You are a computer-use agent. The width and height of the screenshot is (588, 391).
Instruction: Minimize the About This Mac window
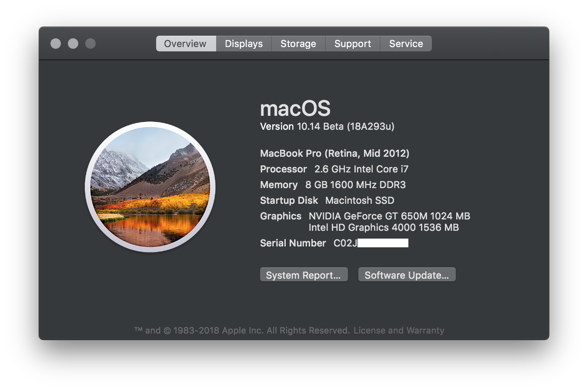point(73,44)
